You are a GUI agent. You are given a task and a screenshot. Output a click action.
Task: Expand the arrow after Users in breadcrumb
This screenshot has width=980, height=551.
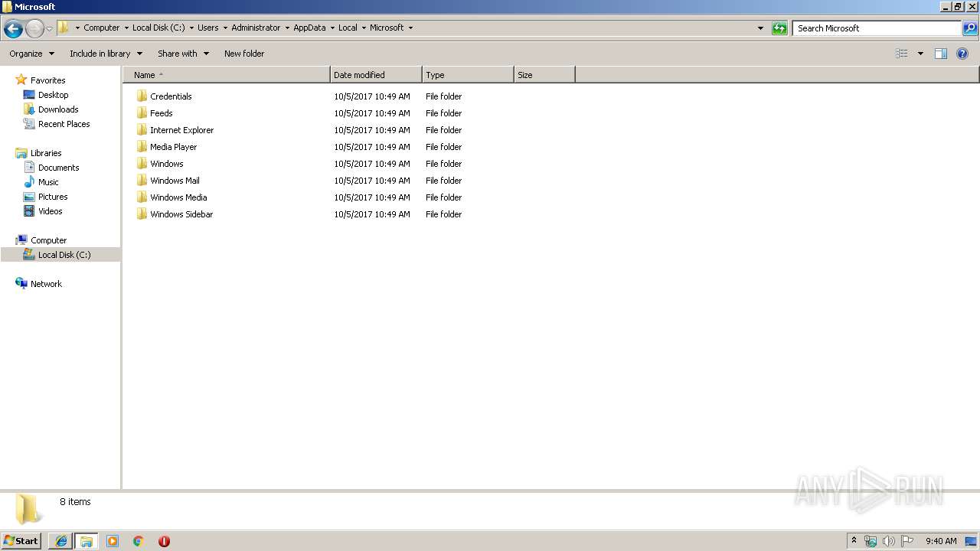tap(225, 28)
